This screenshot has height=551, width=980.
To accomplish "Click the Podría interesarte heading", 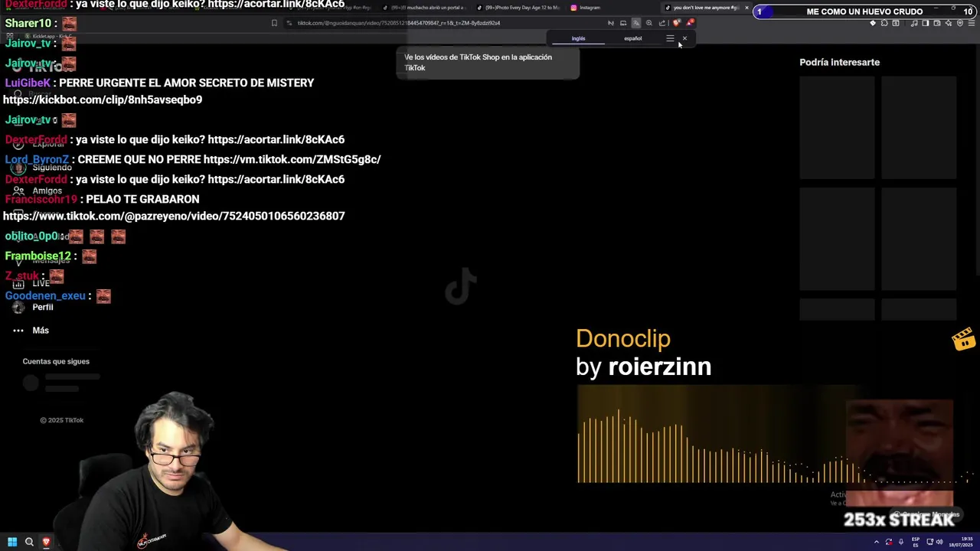I will 839,62.
